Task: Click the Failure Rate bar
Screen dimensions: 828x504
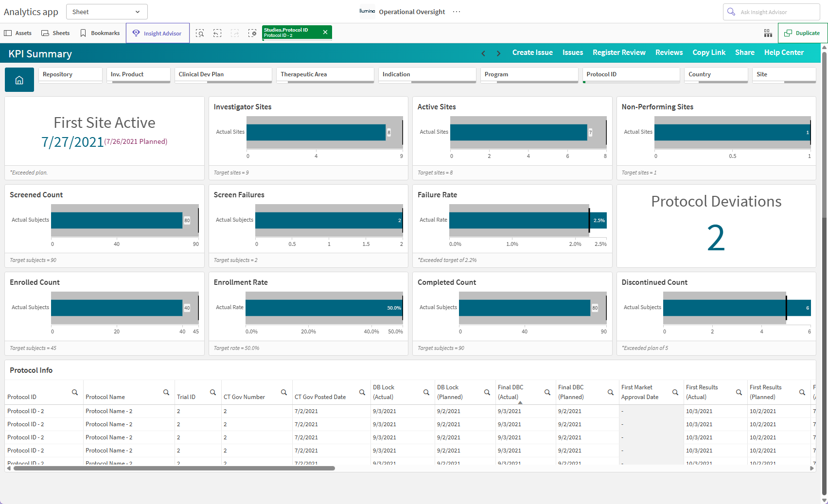Action: point(528,220)
